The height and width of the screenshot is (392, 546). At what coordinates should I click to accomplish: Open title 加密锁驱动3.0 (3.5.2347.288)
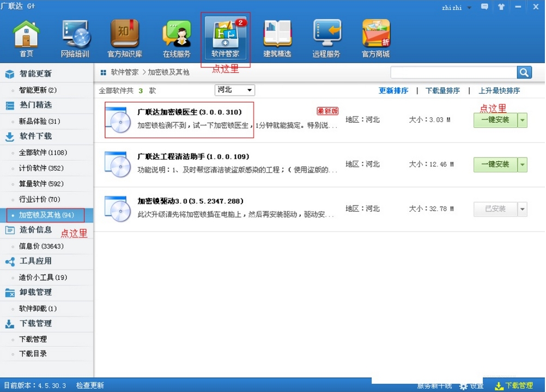pyautogui.click(x=191, y=201)
